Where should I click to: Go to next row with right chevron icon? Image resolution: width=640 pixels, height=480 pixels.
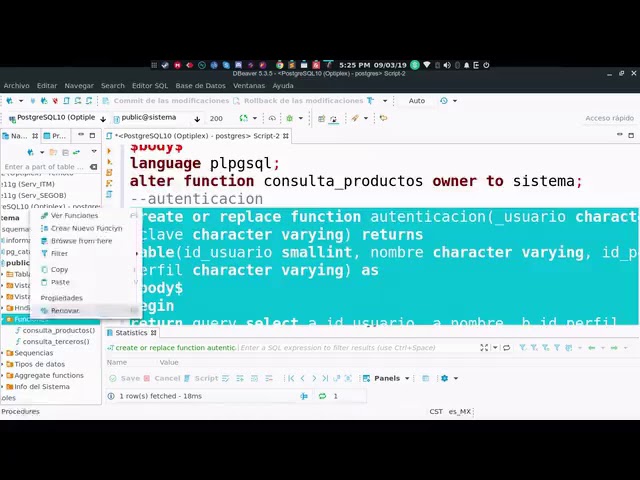tap(314, 378)
